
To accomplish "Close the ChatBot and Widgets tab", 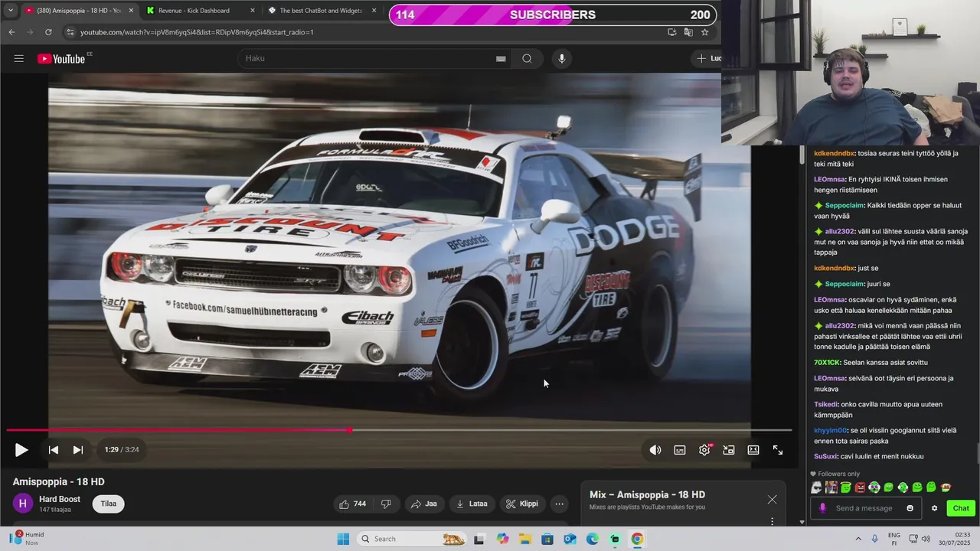I will [374, 11].
